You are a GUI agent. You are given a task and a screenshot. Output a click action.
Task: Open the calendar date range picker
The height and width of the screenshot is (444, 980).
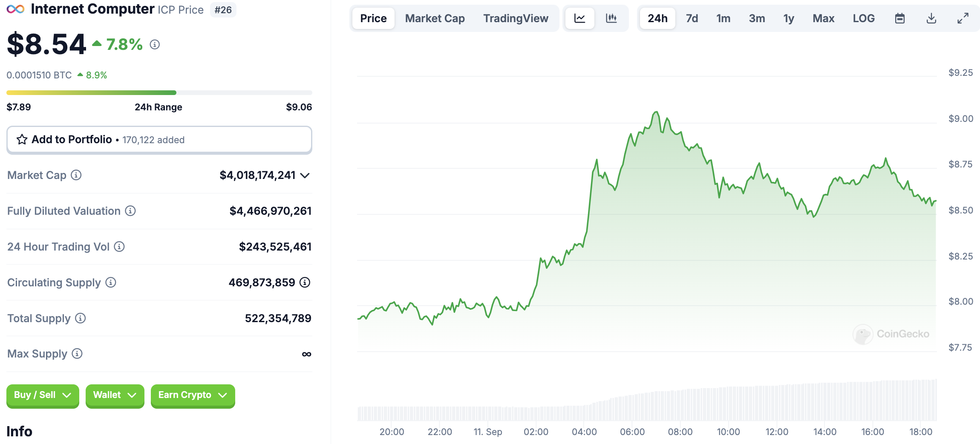click(x=899, y=18)
